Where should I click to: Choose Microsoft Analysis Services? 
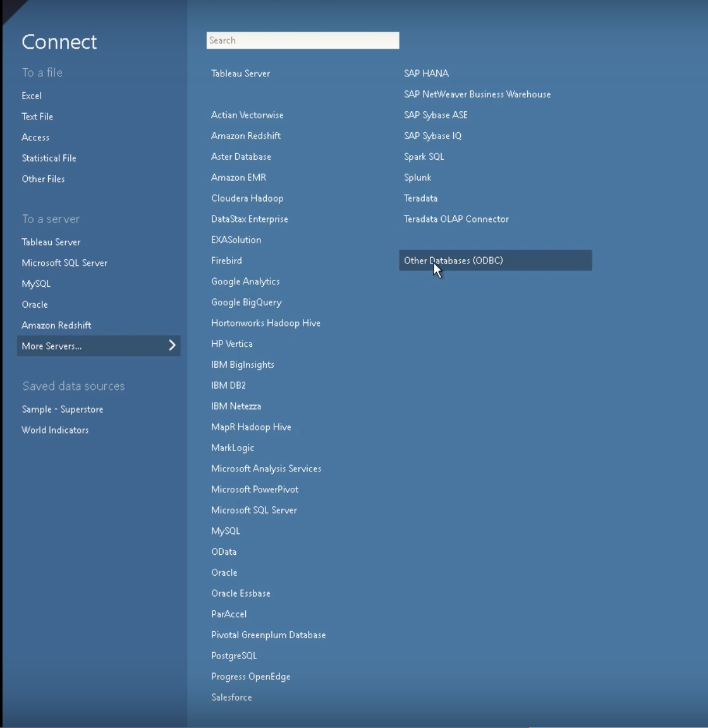pos(266,469)
